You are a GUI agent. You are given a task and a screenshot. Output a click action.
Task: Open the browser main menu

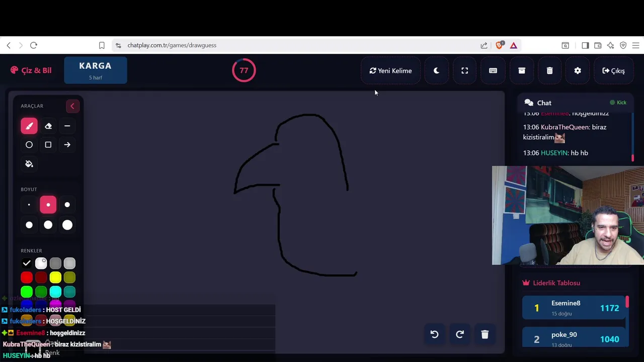635,45
